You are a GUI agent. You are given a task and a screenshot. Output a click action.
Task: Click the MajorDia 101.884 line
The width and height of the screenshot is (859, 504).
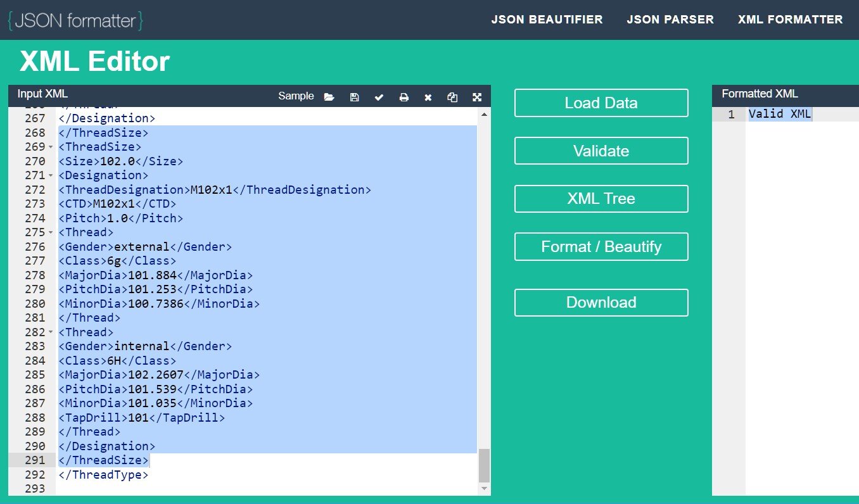pos(155,275)
